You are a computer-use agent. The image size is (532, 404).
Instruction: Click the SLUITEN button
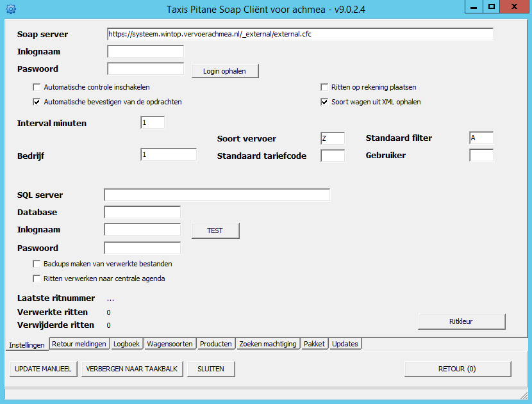[211, 369]
